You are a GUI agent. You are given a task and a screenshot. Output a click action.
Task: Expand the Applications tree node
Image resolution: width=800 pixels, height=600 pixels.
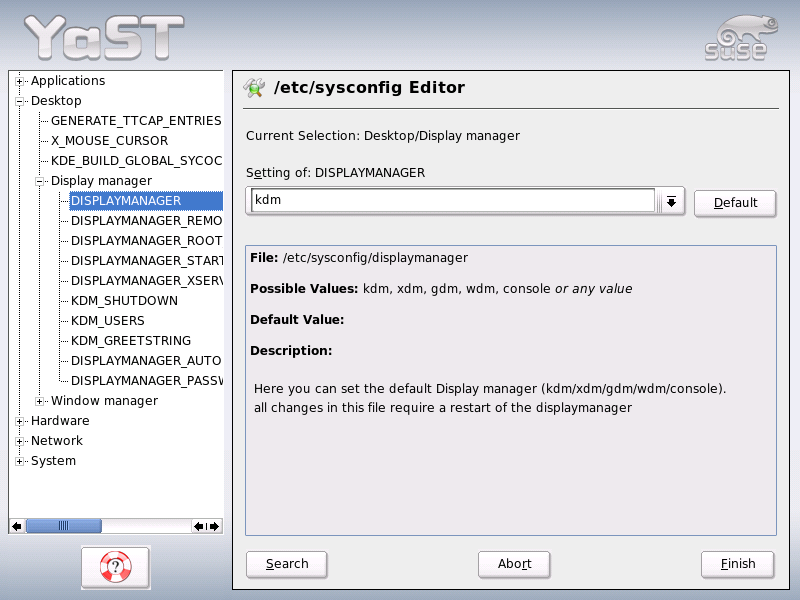(19, 81)
